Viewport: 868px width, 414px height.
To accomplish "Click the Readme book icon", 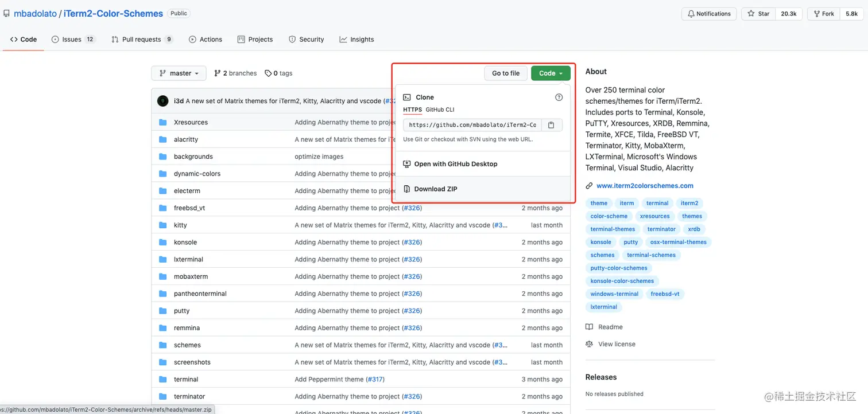I will [589, 327].
